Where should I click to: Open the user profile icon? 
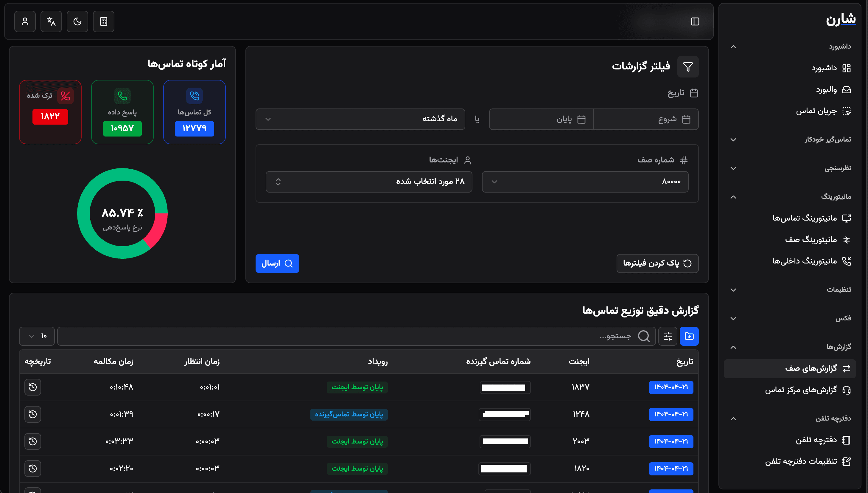25,21
